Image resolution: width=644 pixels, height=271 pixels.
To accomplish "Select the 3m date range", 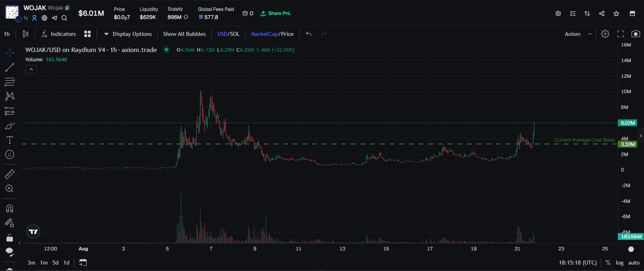I will point(31,262).
